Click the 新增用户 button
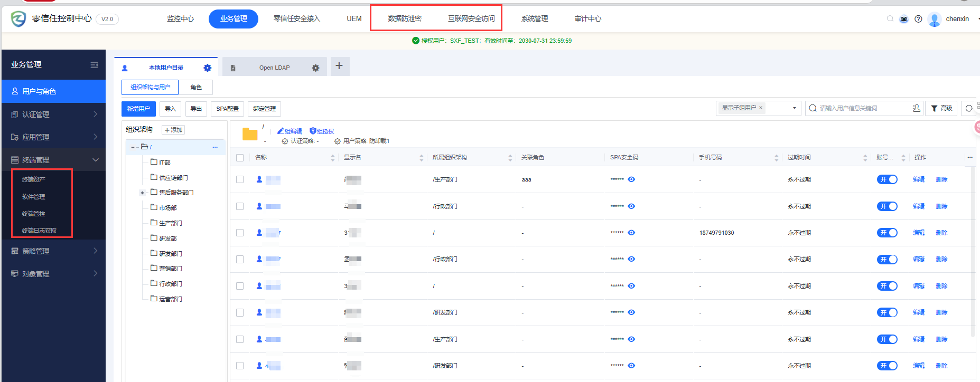 pos(138,109)
